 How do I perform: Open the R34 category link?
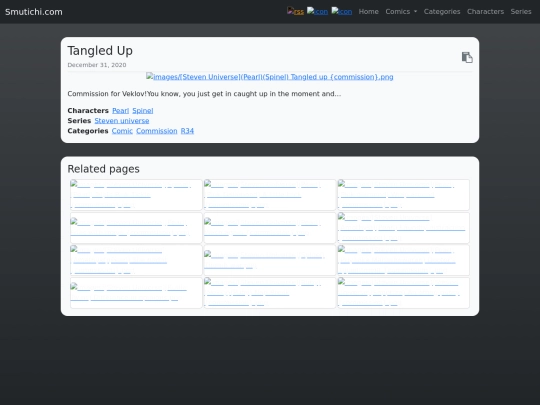pos(187,131)
